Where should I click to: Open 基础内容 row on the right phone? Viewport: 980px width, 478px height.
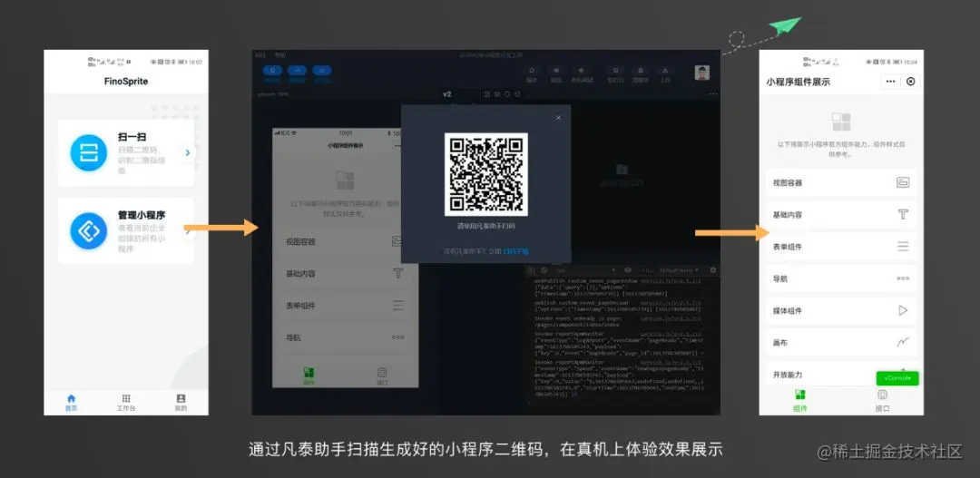[x=841, y=214]
